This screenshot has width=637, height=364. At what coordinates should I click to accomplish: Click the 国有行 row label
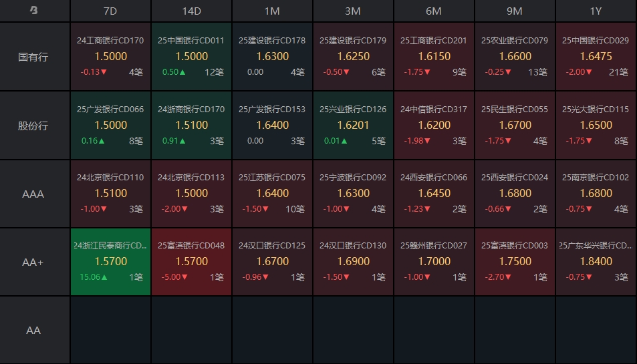pyautogui.click(x=33, y=57)
